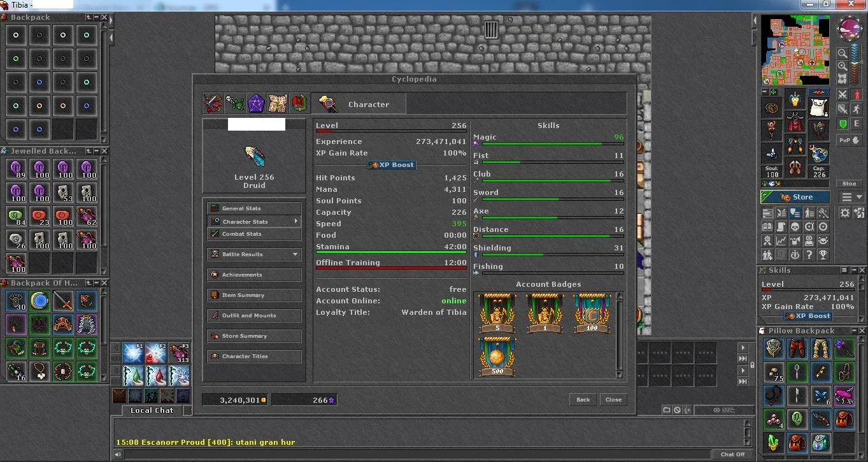Select the account badge labeled 500
The height and width of the screenshot is (462, 868).
(497, 356)
